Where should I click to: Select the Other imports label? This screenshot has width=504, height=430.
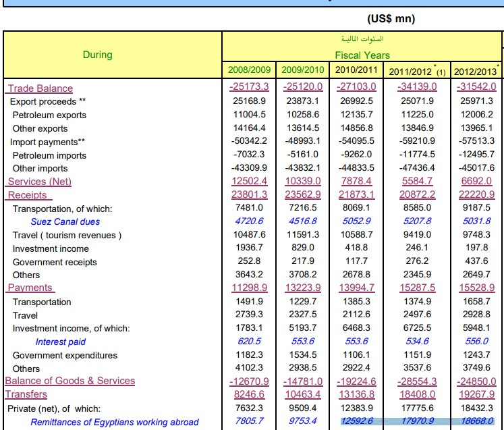coord(40,168)
